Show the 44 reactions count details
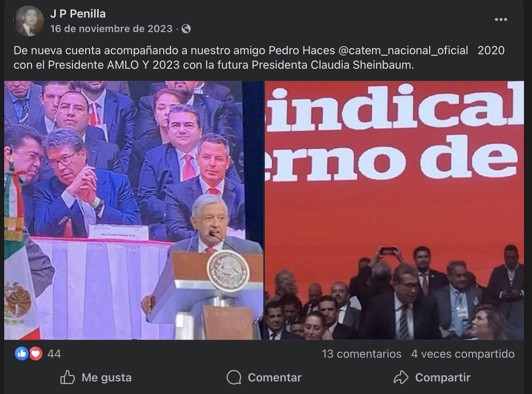Viewport: 532px width, 394px height. pyautogui.click(x=54, y=354)
